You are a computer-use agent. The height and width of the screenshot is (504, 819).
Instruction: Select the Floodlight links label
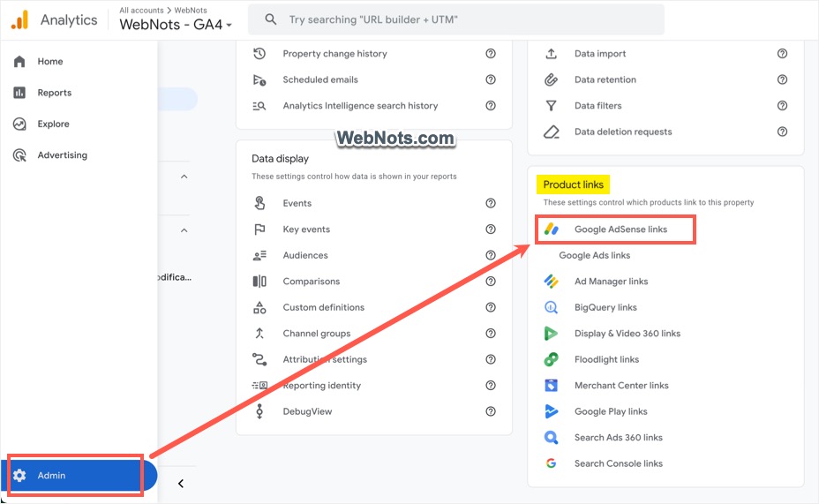click(607, 359)
